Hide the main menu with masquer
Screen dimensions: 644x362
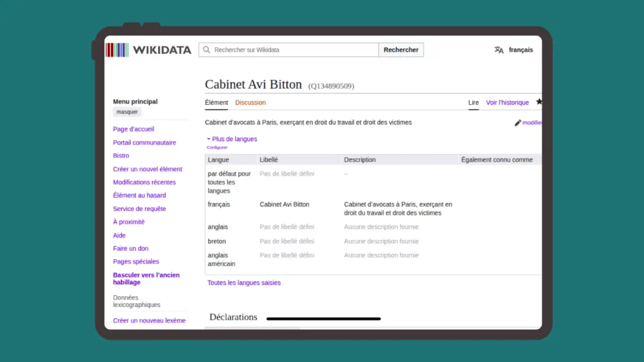(127, 112)
